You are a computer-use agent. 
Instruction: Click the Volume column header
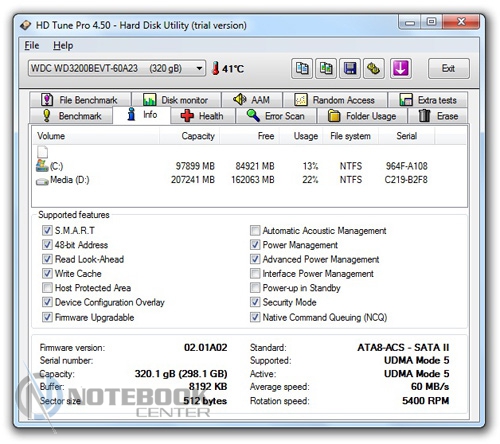95,136
